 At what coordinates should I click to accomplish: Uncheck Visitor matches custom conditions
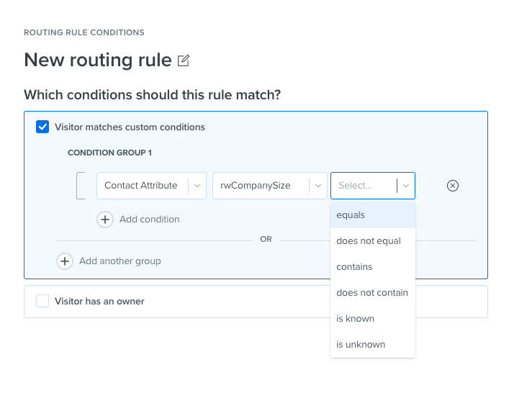pyautogui.click(x=42, y=127)
